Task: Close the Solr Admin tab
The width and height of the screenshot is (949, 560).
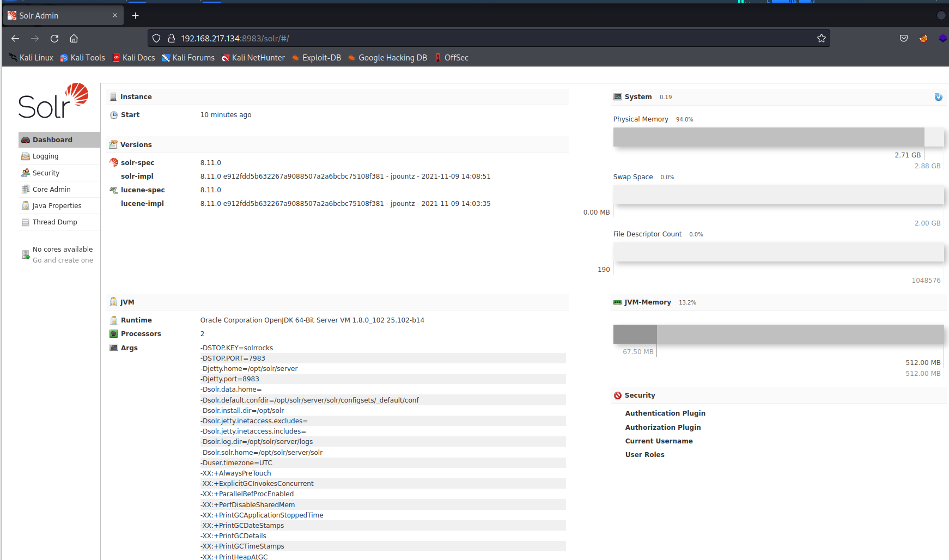Action: pyautogui.click(x=115, y=16)
